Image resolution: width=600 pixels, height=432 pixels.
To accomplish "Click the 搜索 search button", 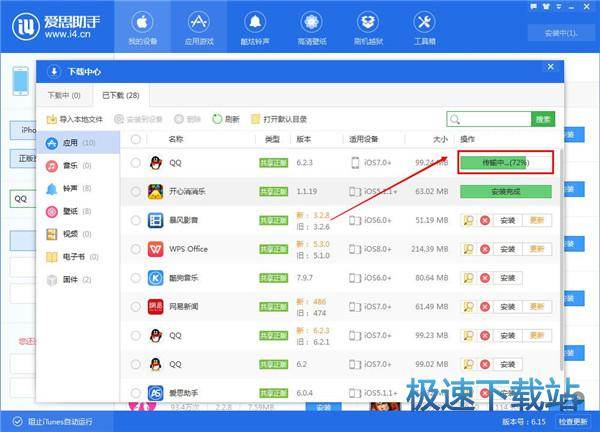I will 543,119.
